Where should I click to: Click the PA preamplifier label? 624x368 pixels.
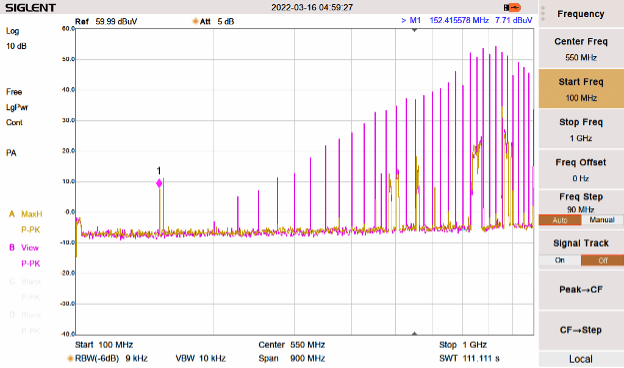11,153
